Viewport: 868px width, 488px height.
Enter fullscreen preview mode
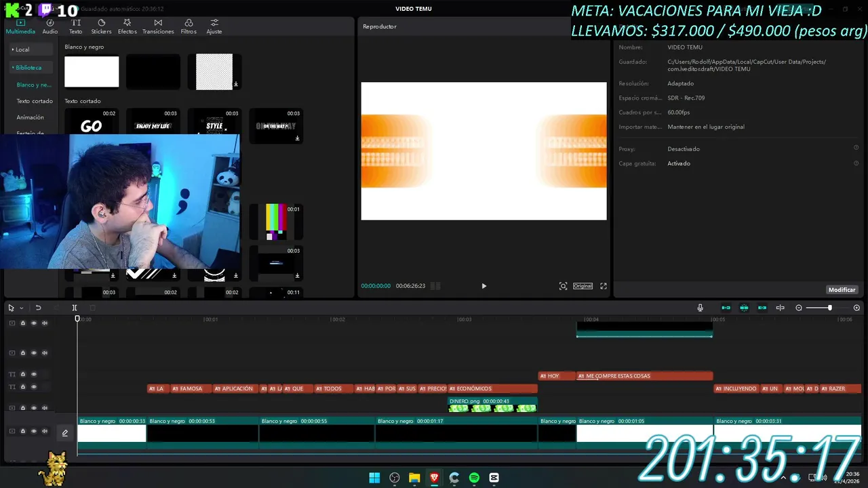coord(604,286)
